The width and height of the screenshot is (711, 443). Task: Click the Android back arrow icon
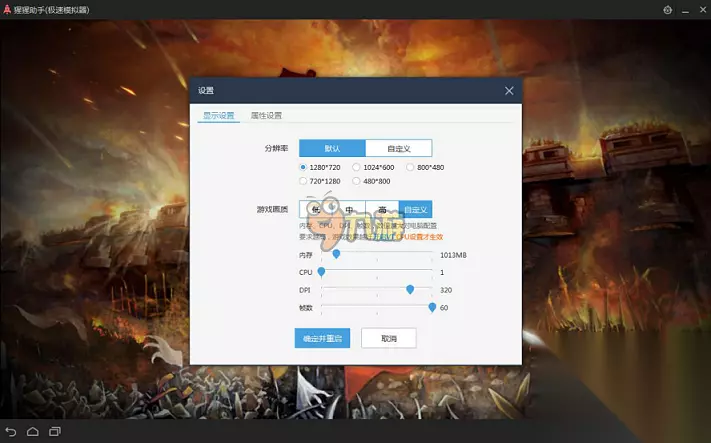point(10,432)
